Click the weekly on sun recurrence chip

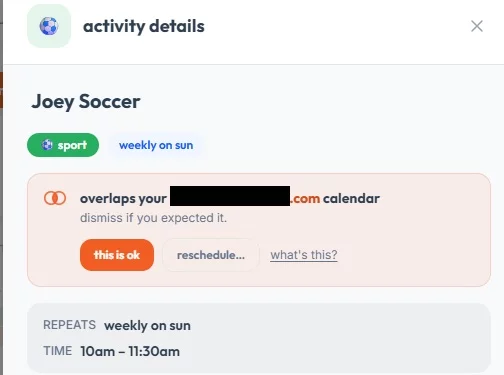(156, 145)
